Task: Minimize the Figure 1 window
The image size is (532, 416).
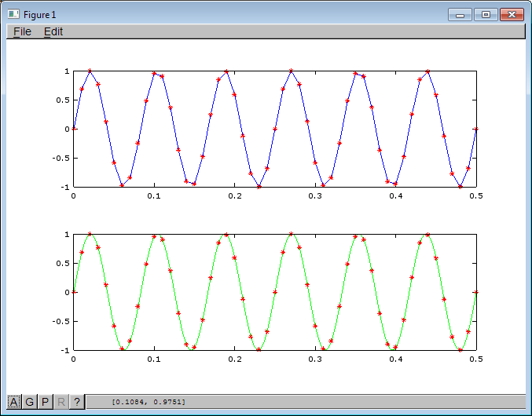Action: 459,14
